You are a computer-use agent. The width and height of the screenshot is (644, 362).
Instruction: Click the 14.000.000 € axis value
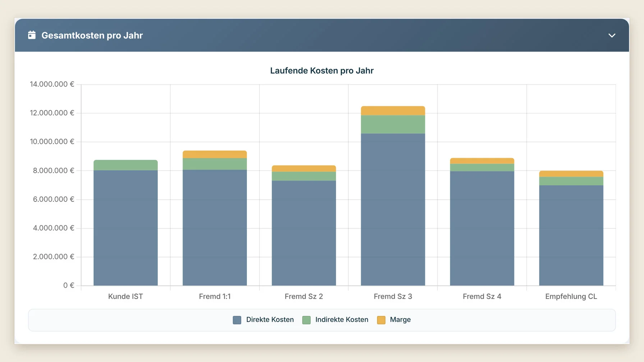coord(52,84)
